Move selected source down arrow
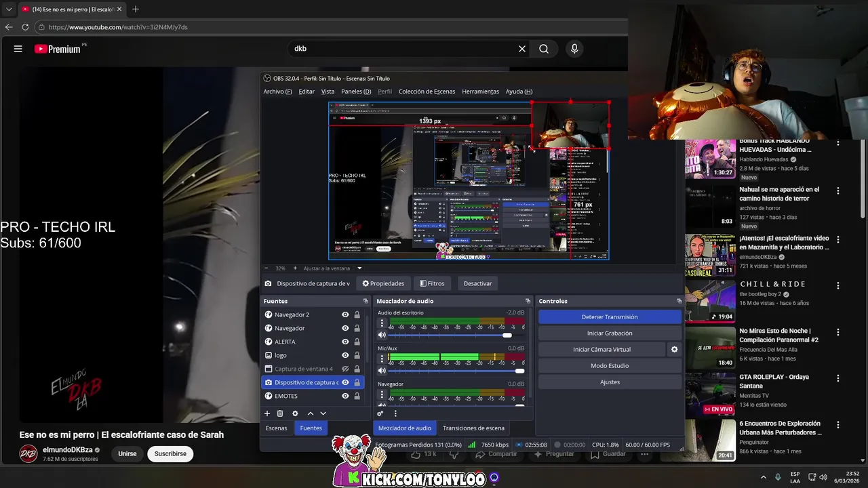868x488 pixels. pos(323,413)
